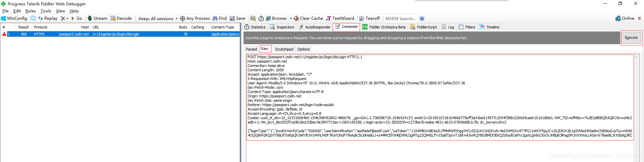The height and width of the screenshot is (162, 644).
Task: Open the Help menu
Action: click(x=74, y=11)
